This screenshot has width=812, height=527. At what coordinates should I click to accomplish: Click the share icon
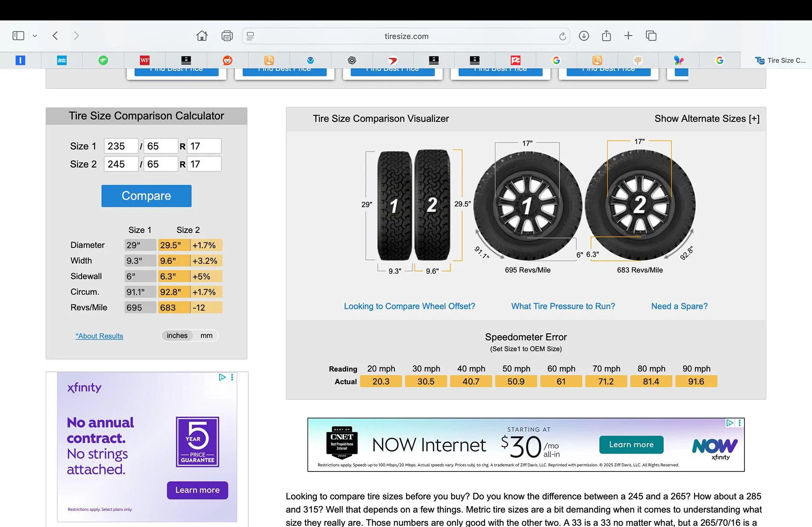pyautogui.click(x=606, y=36)
